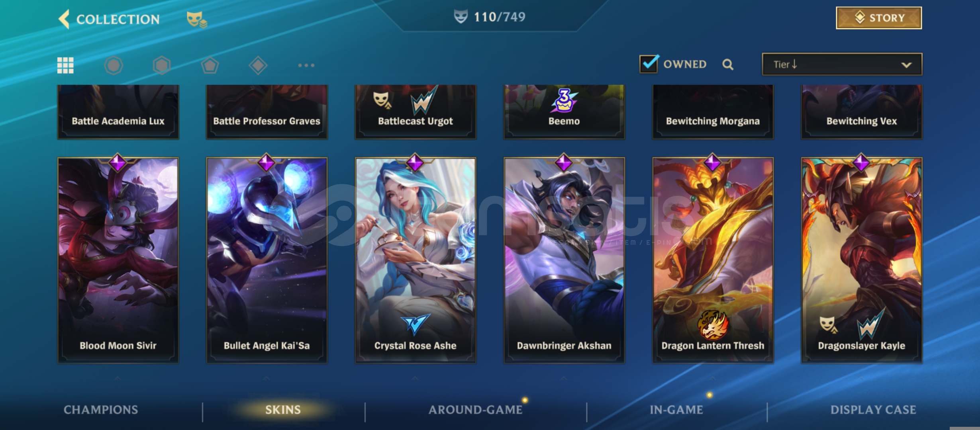Uncheck the Owned checkbox
Image resolution: width=980 pixels, height=430 pixels.
(649, 64)
